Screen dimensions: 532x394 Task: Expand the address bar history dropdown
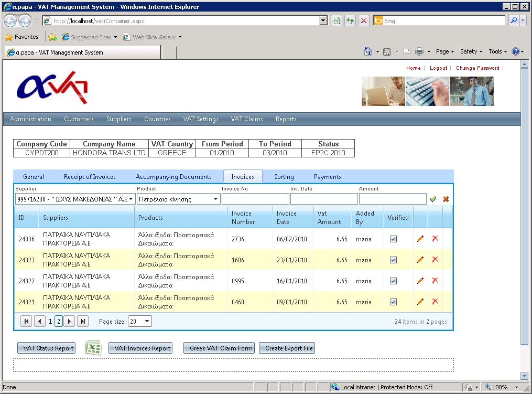(x=323, y=20)
